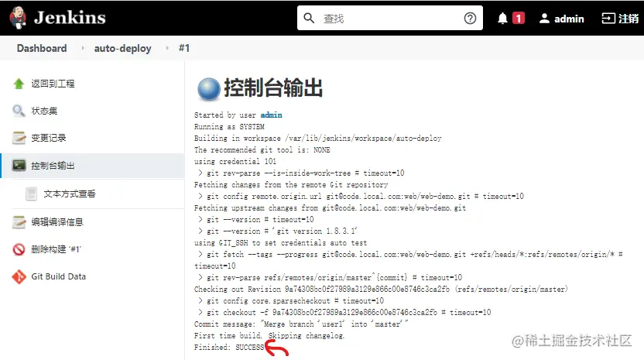This screenshot has height=360, width=644.
Task: Click the green up-arrow 返回到工程 icon
Action: click(x=19, y=84)
